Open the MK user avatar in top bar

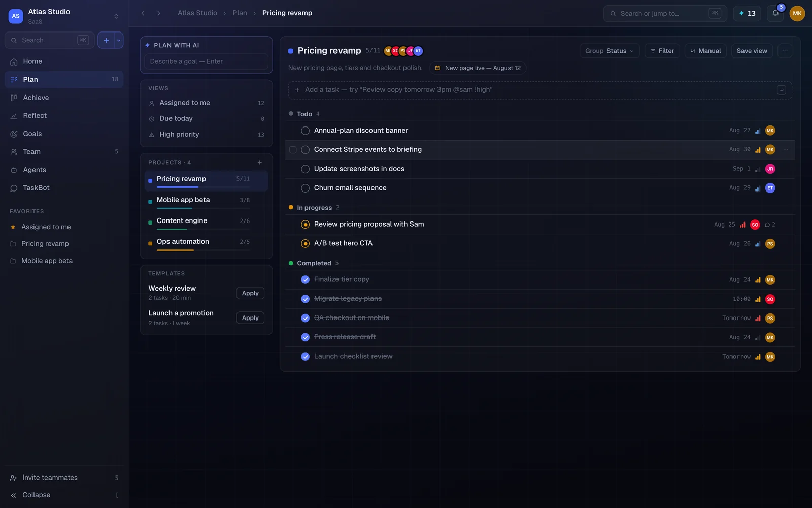(797, 13)
